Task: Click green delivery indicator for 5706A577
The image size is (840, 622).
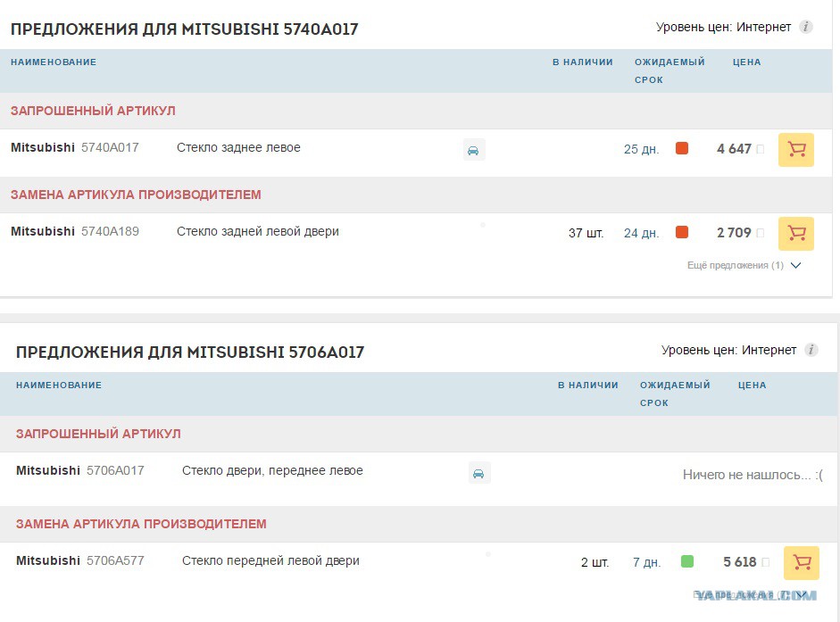Action: point(686,561)
